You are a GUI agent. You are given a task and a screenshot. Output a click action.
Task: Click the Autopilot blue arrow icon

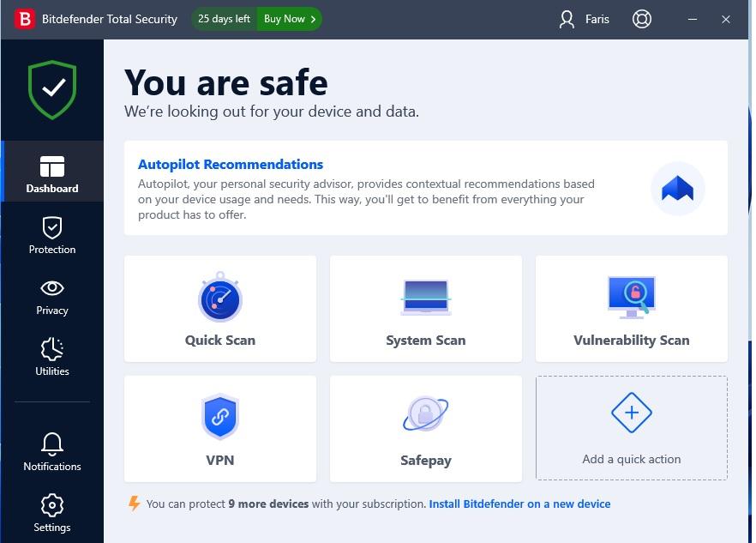[x=677, y=188]
